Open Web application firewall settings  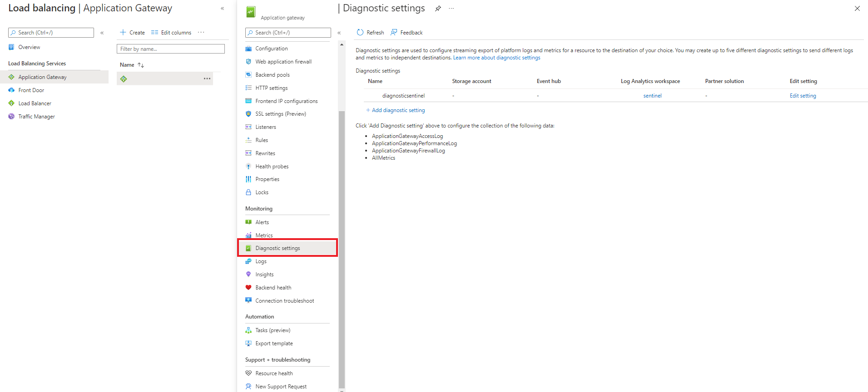[x=283, y=62]
